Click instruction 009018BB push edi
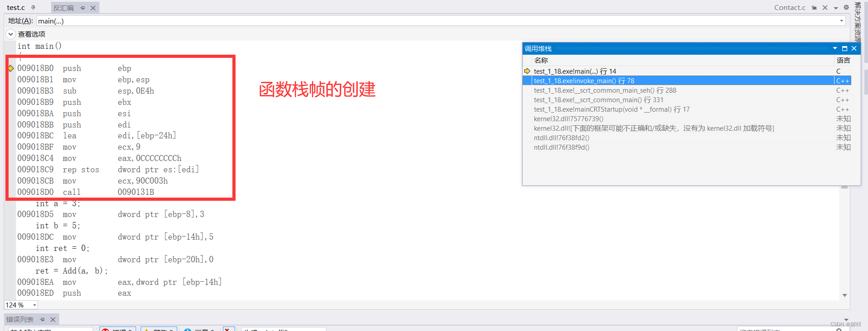Image resolution: width=868 pixels, height=331 pixels. pyautogui.click(x=74, y=125)
